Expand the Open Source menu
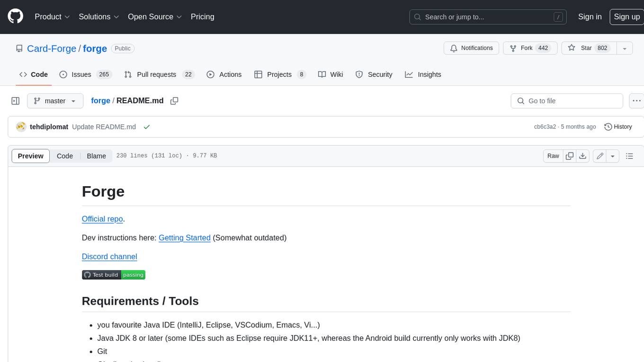This screenshot has width=644, height=362. pos(155,17)
